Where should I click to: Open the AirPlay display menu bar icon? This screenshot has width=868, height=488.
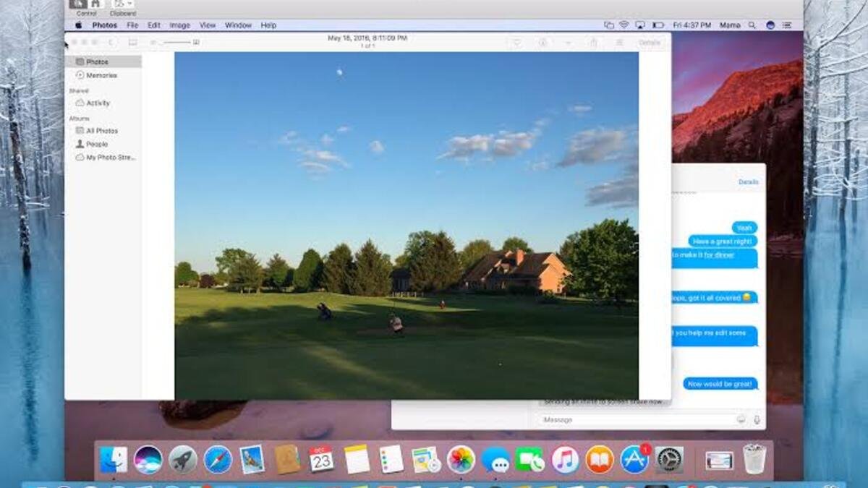coord(640,25)
